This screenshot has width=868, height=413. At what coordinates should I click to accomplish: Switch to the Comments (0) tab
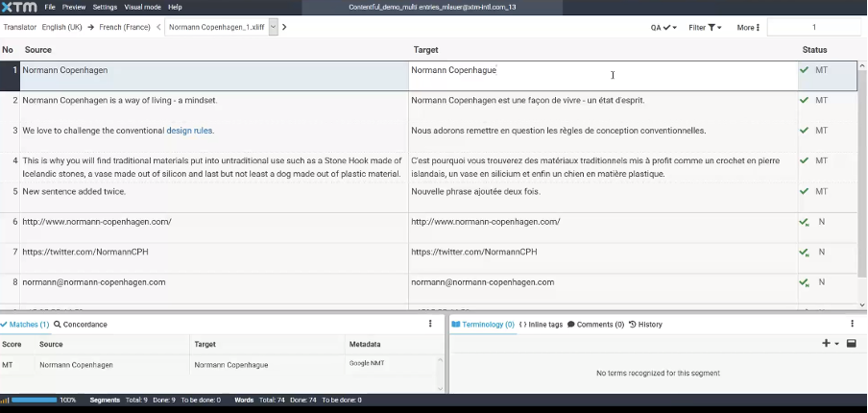pyautogui.click(x=595, y=325)
